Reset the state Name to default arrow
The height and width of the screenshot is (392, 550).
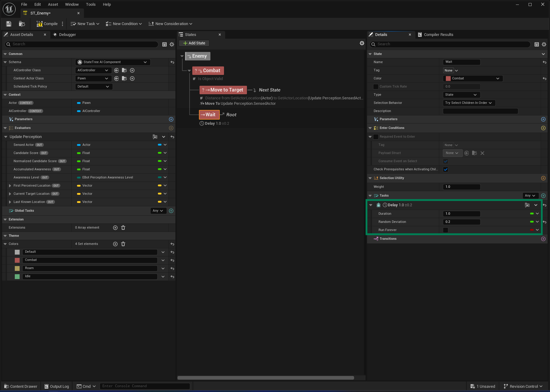(x=544, y=62)
